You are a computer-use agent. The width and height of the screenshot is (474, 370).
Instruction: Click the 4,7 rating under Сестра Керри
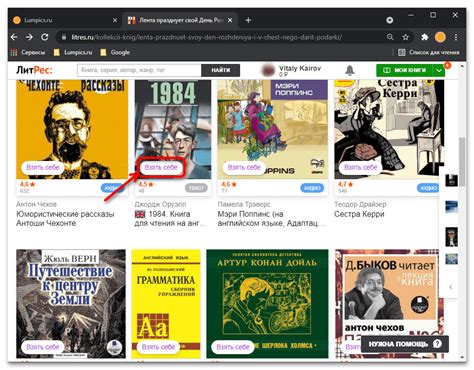coord(346,184)
